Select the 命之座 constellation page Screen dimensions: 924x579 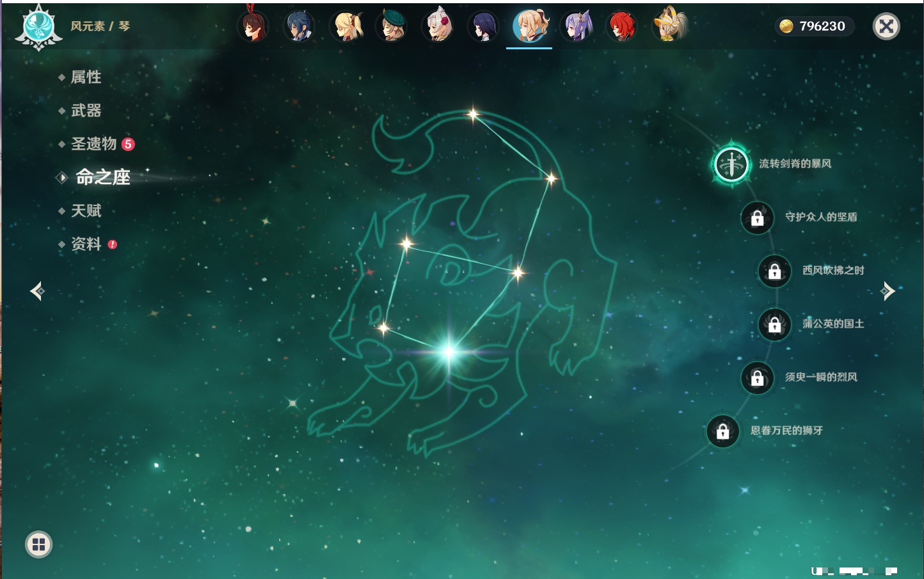[102, 177]
